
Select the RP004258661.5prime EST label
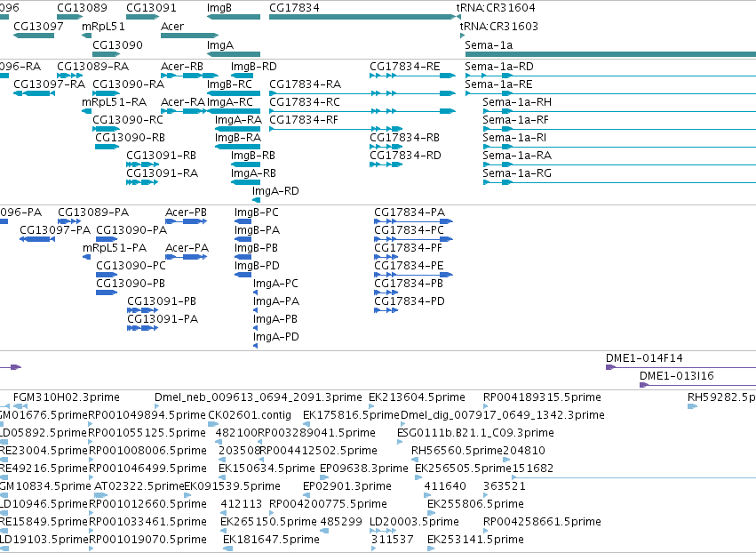tap(542, 522)
